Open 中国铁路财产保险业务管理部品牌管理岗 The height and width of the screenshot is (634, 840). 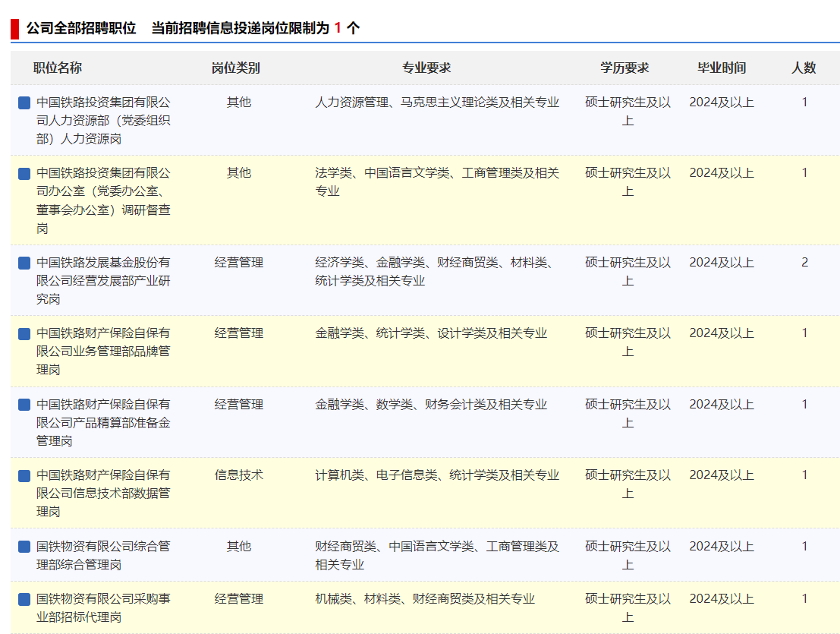(x=103, y=352)
